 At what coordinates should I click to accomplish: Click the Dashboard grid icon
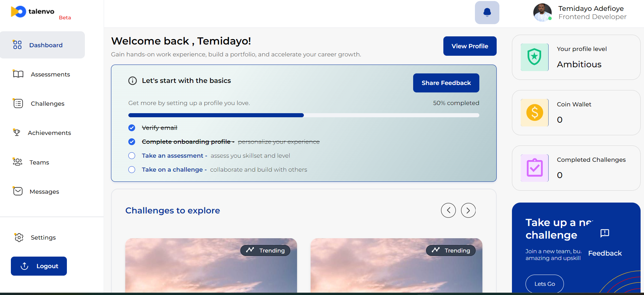17,45
